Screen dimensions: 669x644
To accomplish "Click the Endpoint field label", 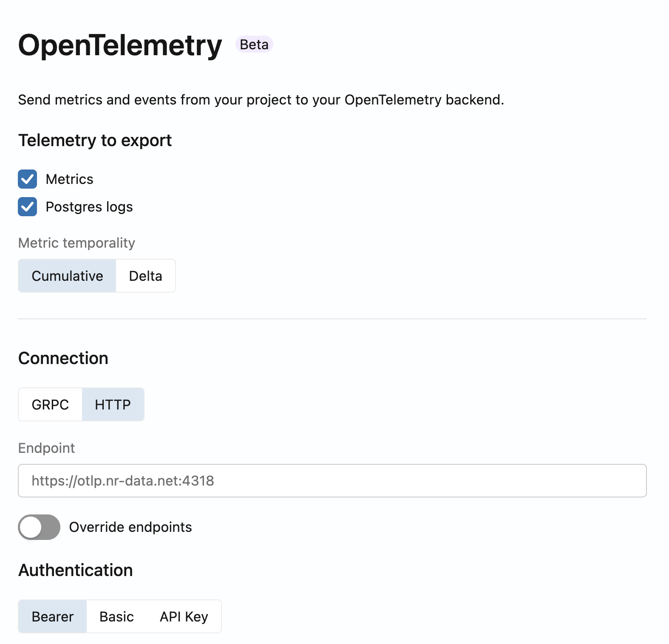I will pyautogui.click(x=46, y=448).
